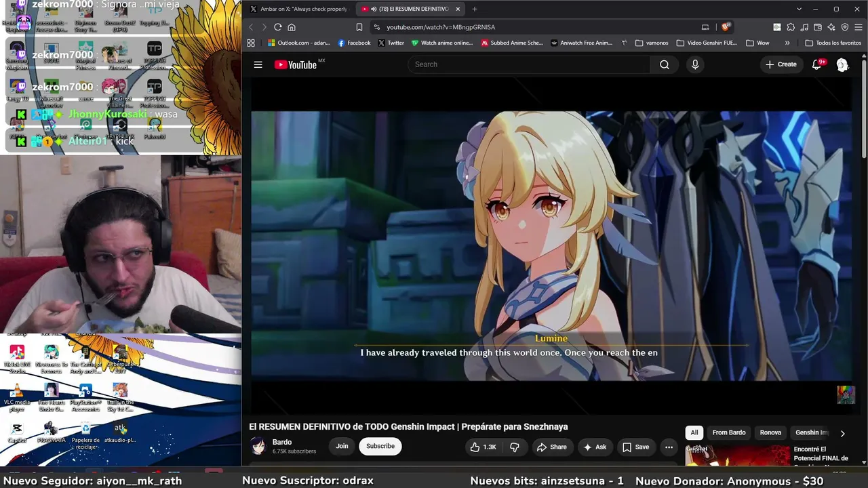This screenshot has width=868, height=488.
Task: Open more actions menu under the video
Action: [669, 447]
